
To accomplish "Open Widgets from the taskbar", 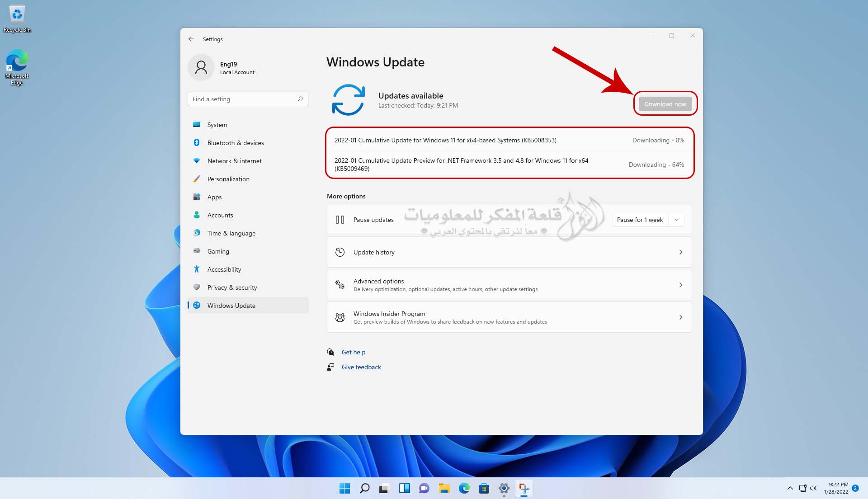I will [404, 488].
